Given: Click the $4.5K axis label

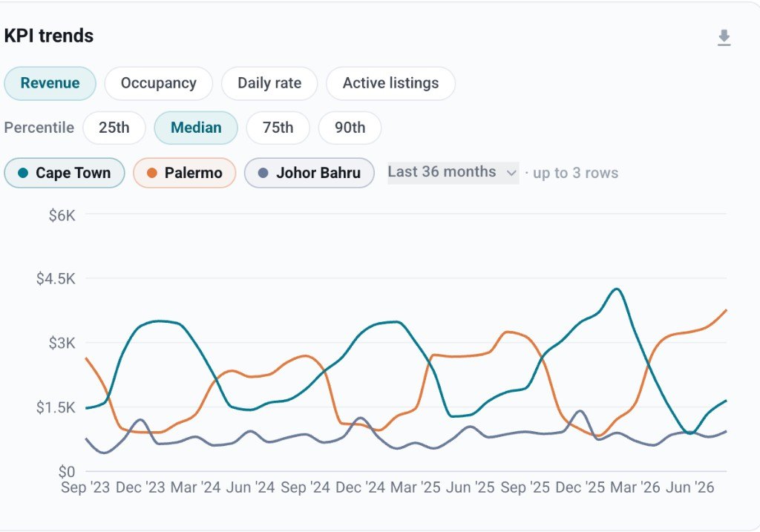Looking at the screenshot, I should 56,278.
